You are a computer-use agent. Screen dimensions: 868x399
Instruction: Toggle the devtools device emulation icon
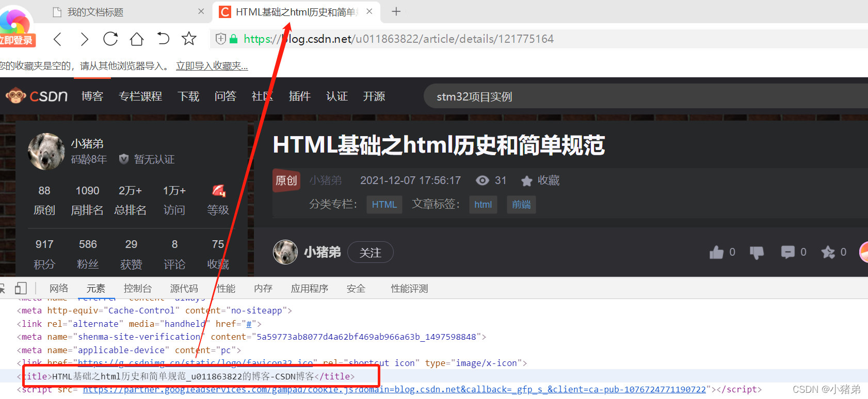coord(21,288)
